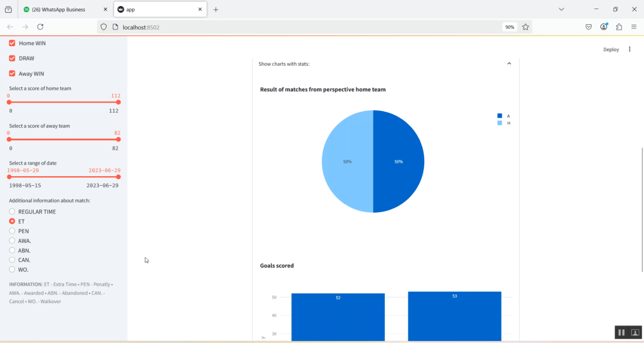Open a new browser tab
Screen dimensions: 644x343
[x=216, y=9]
